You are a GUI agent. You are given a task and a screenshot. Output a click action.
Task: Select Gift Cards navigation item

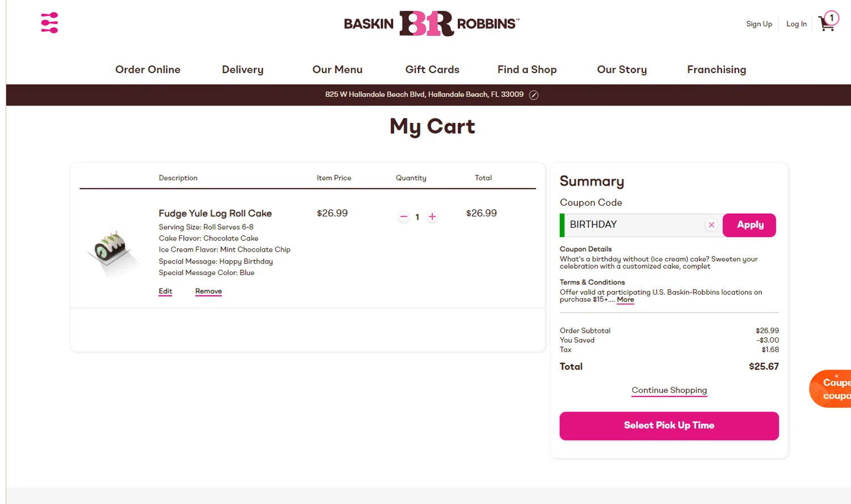pyautogui.click(x=432, y=70)
